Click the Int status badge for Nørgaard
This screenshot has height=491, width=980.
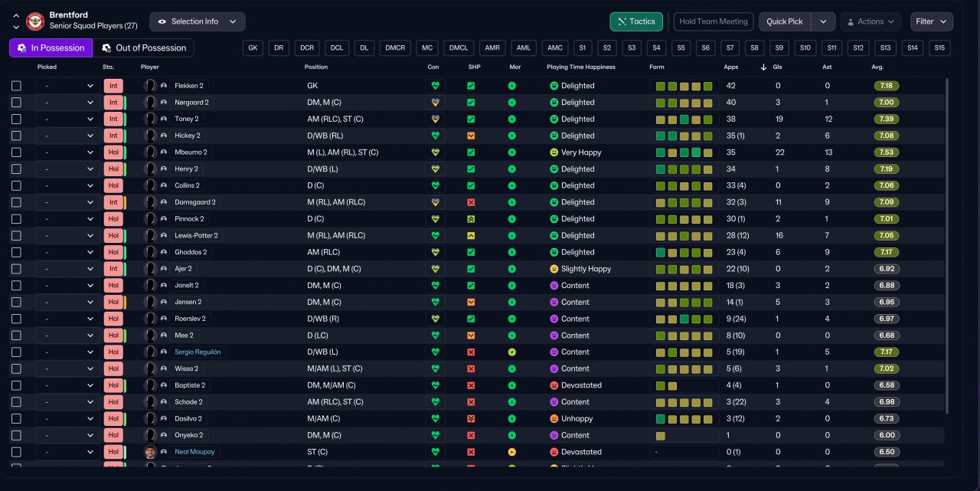(x=113, y=103)
